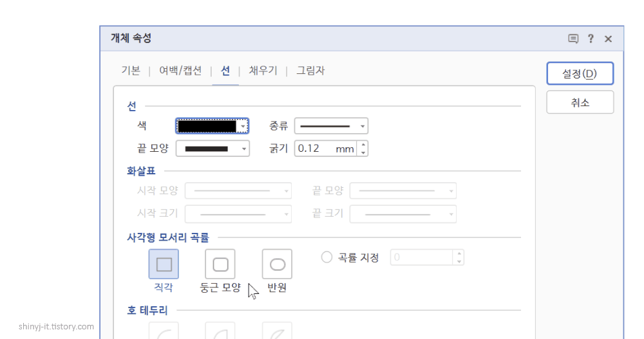Enable the 곡률 지정 radio button
The width and height of the screenshot is (644, 339).
point(327,257)
